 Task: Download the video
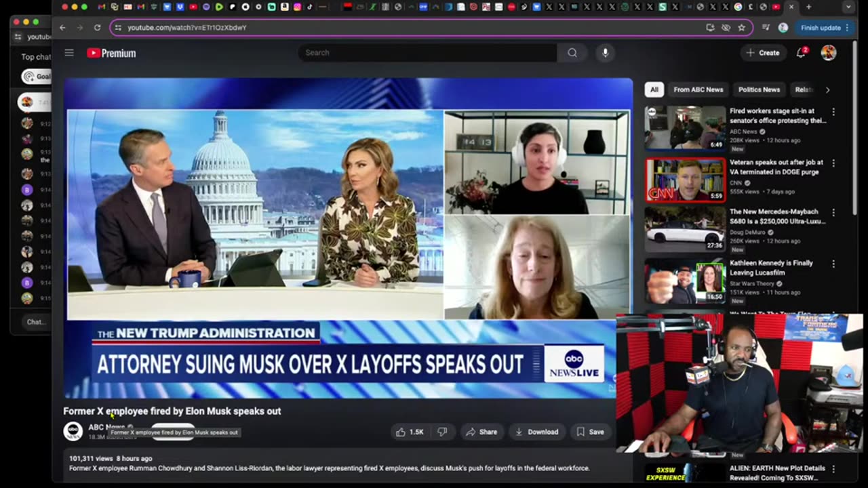536,432
